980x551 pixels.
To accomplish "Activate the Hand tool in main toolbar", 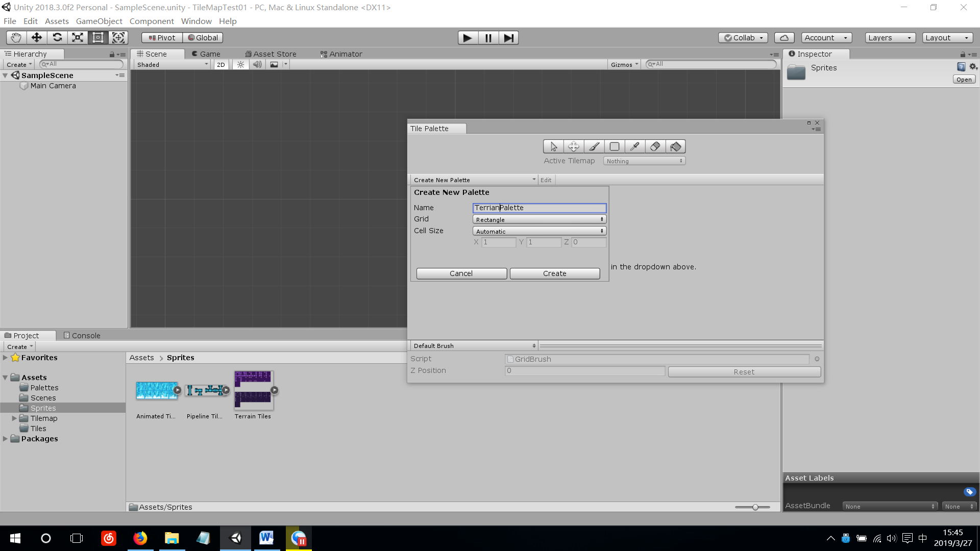I will tap(16, 38).
